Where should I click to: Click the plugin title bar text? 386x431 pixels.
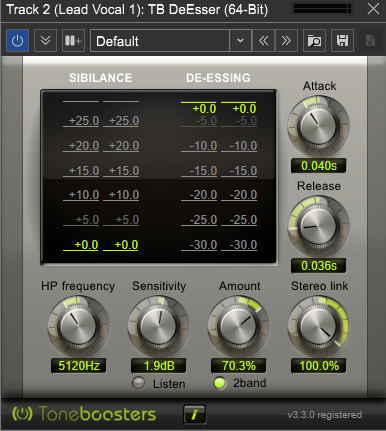137,9
